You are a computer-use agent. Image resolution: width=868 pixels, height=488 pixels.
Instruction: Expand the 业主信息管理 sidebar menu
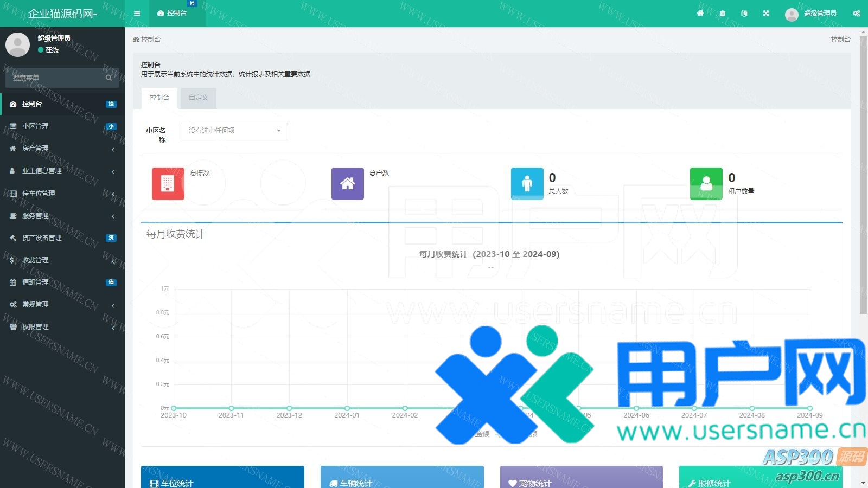click(62, 171)
